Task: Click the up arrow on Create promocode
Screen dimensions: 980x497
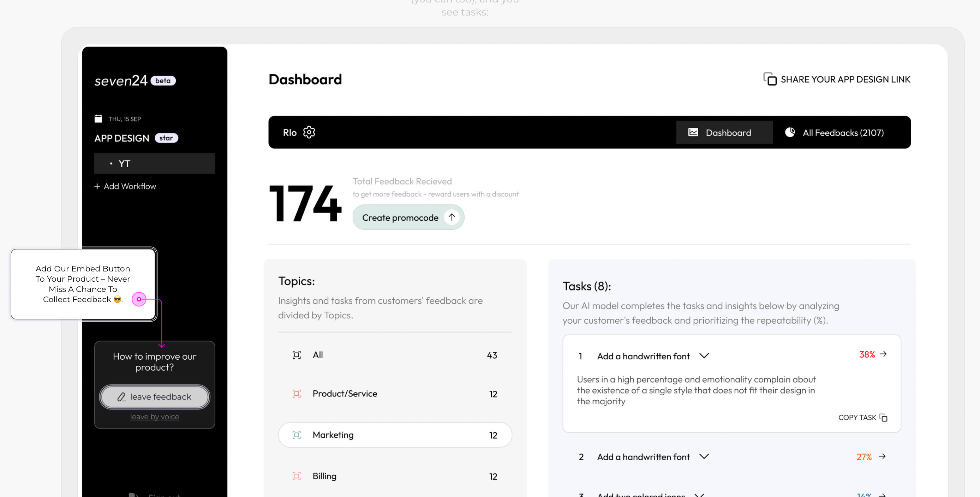Action: pos(452,217)
